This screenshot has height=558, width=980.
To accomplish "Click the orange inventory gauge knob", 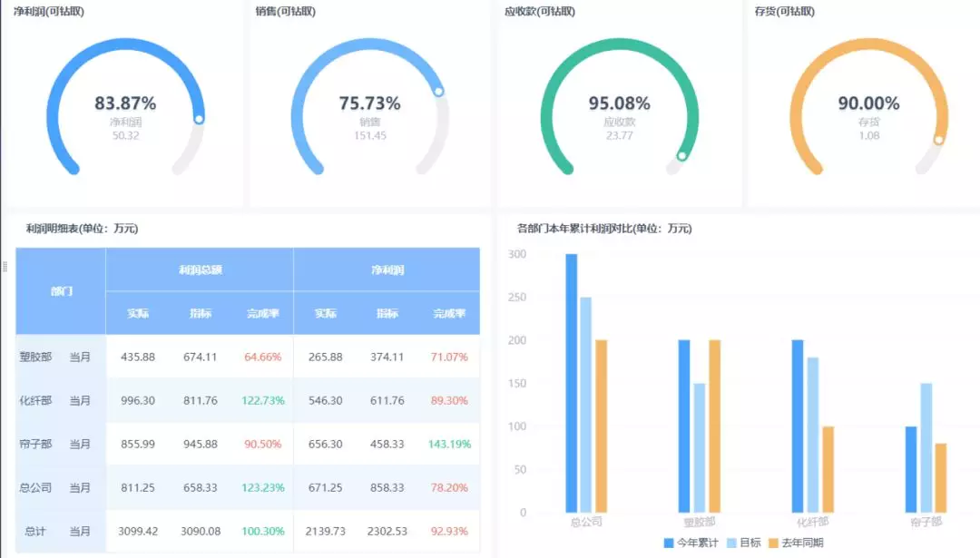I will [939, 141].
